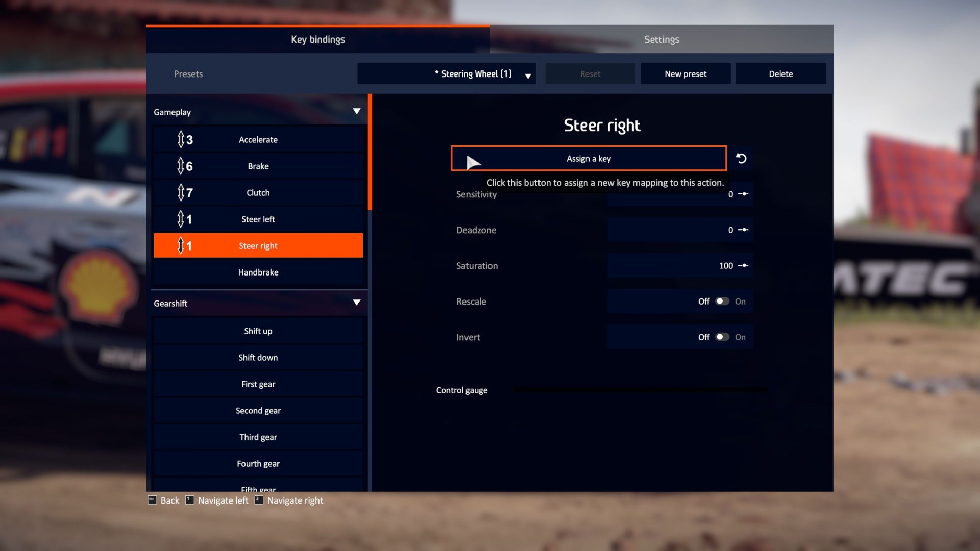Switch to the Key bindings tab
This screenshot has width=980, height=551.
click(x=317, y=38)
